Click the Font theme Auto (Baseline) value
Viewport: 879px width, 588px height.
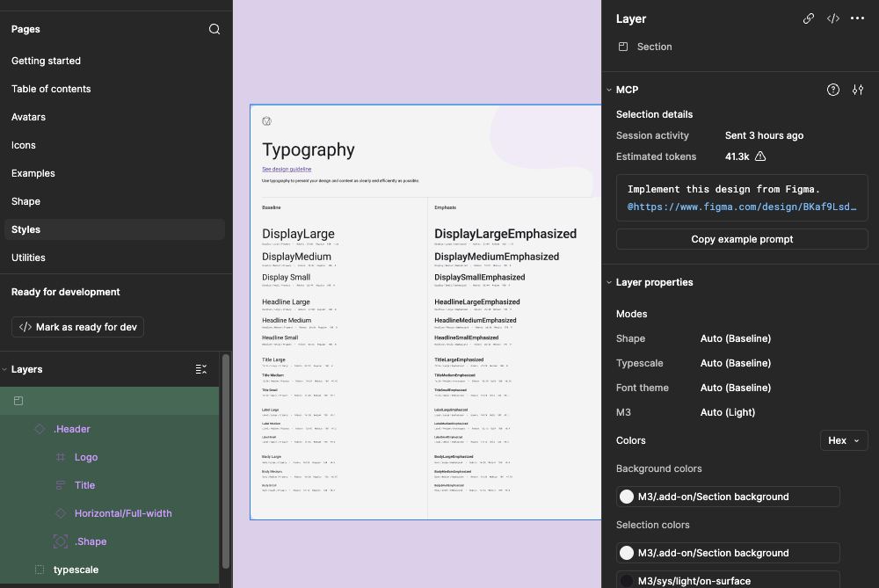736,388
